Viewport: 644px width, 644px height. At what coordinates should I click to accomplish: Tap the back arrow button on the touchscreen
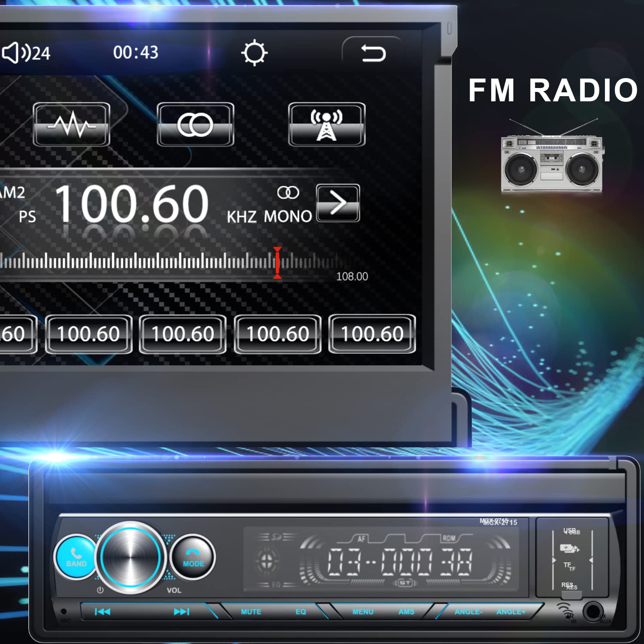pos(373,54)
